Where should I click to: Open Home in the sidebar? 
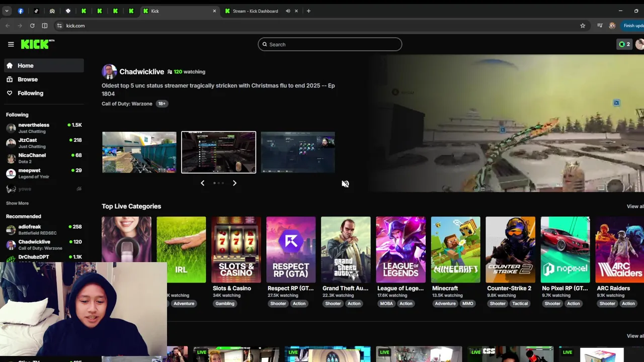point(44,65)
